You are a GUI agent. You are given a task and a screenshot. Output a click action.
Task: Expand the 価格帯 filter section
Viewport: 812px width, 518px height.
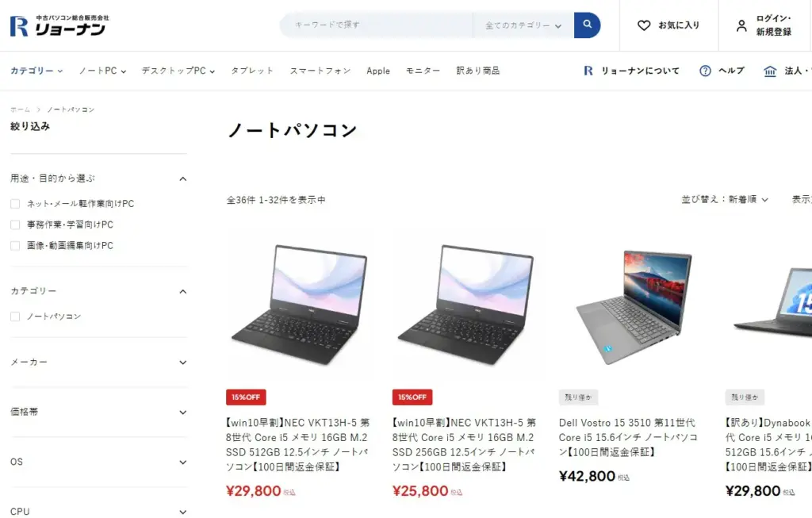pyautogui.click(x=98, y=412)
